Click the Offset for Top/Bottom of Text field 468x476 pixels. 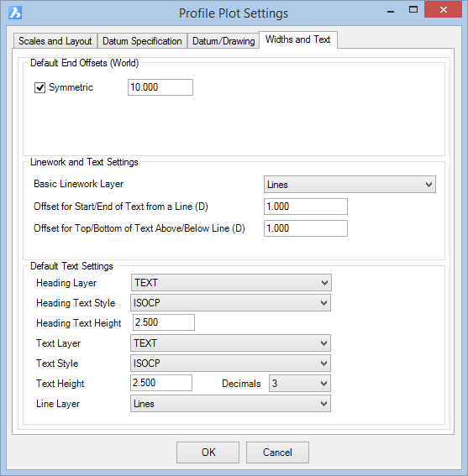coord(305,228)
